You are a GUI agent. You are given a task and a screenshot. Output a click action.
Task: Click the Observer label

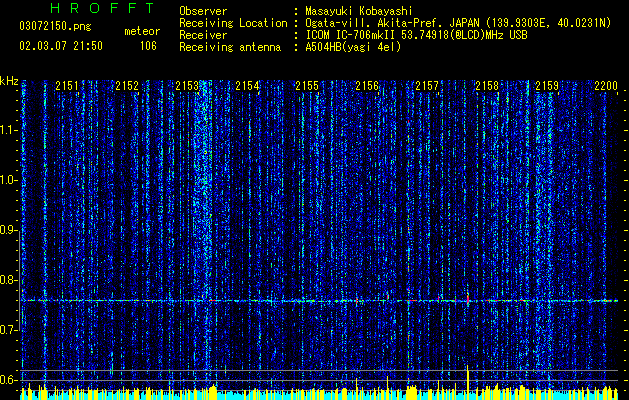(203, 11)
